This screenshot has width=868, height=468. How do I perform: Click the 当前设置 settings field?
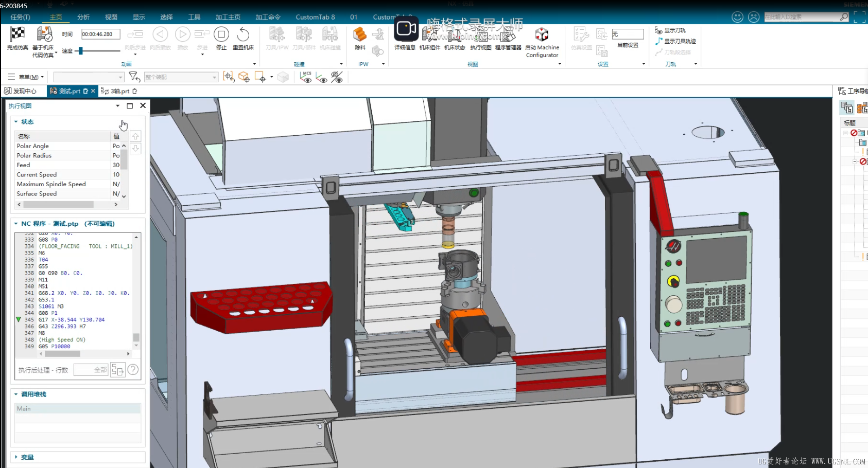pos(628,34)
